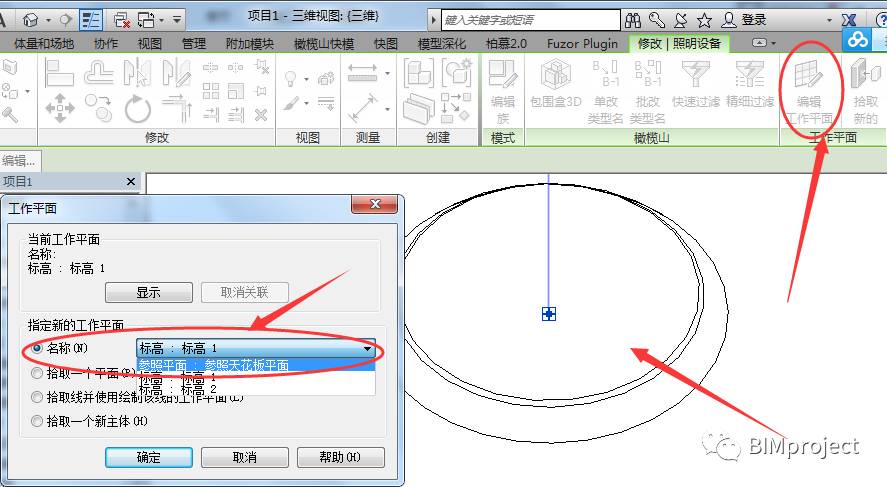Image resolution: width=887 pixels, height=487 pixels.
Task: Click the 登录 sign-in link
Action: coord(754,20)
